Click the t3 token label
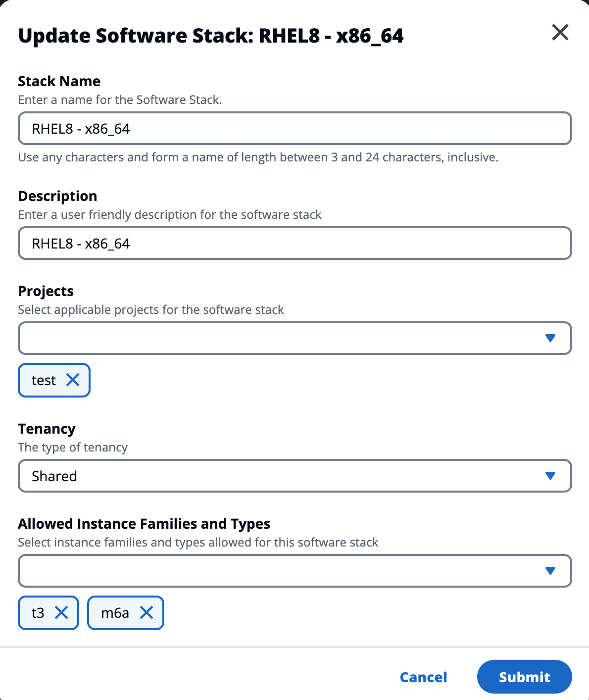Viewport: 589px width, 700px height. pos(38,613)
